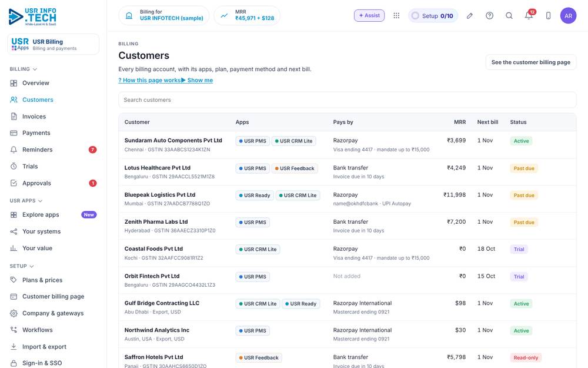This screenshot has height=368, width=588.
Task: Open Saffron Hotels Pvt Ltd customer
Action: (x=153, y=357)
